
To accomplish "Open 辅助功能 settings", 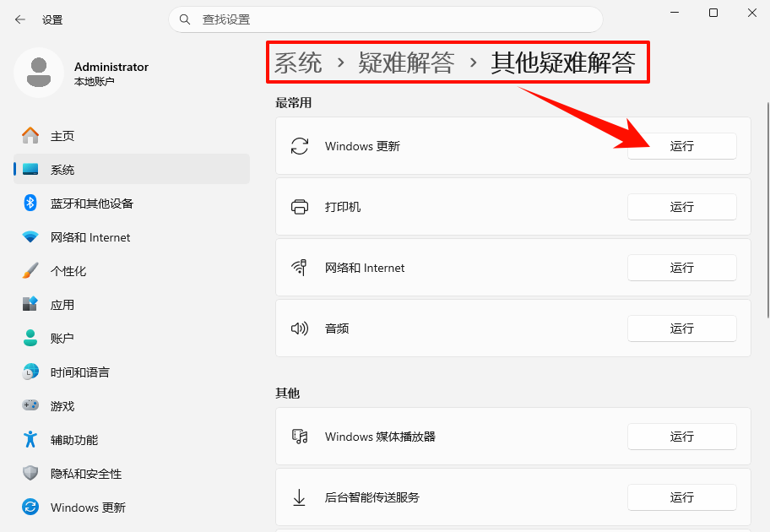I will click(x=132, y=439).
